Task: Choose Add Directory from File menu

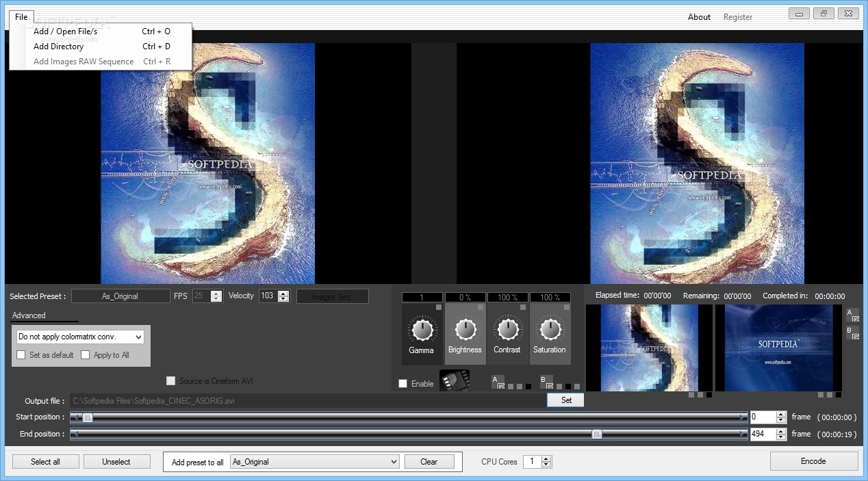Action: click(x=101, y=47)
